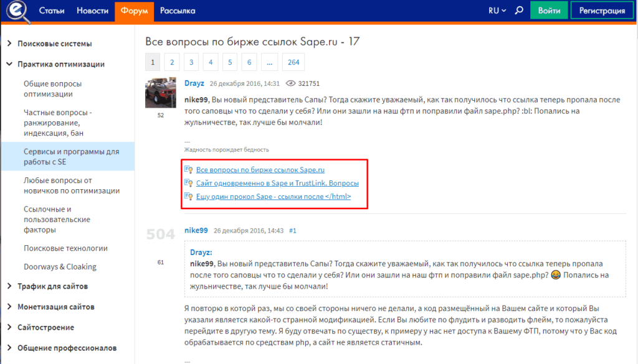Go to page 4 of the thread
This screenshot has width=638, height=364.
pyautogui.click(x=211, y=62)
